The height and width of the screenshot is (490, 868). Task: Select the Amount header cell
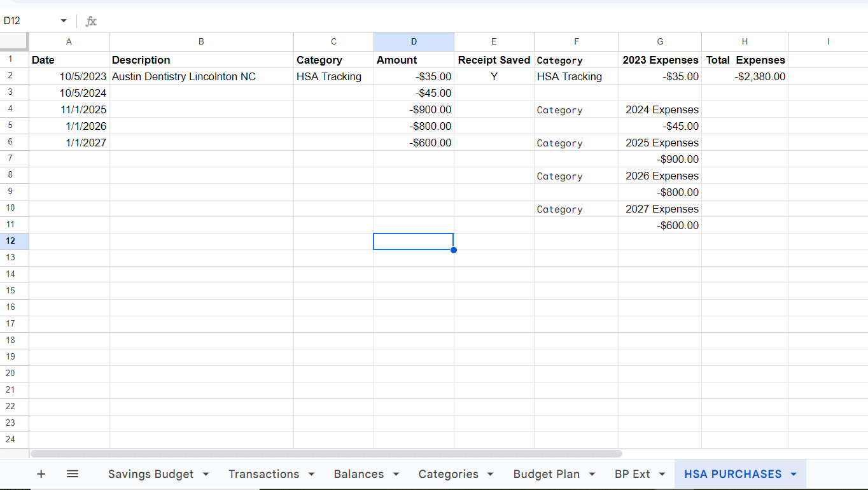tap(414, 60)
